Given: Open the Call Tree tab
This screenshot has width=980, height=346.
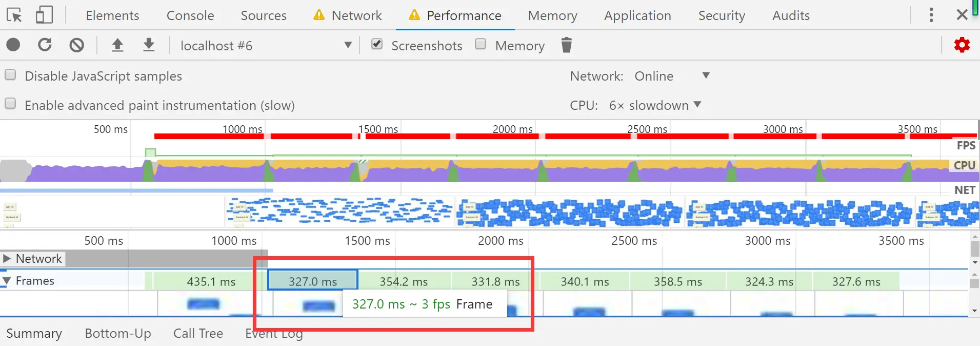Looking at the screenshot, I should [x=198, y=333].
